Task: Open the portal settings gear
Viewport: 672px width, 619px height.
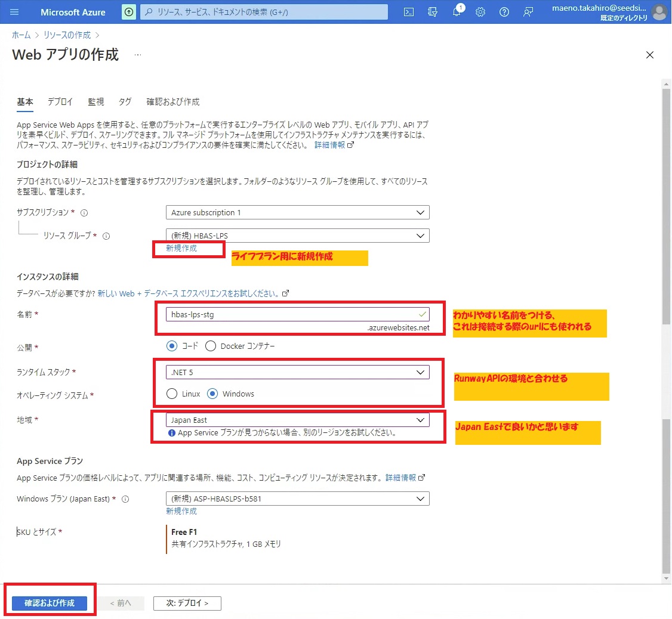Action: (480, 12)
